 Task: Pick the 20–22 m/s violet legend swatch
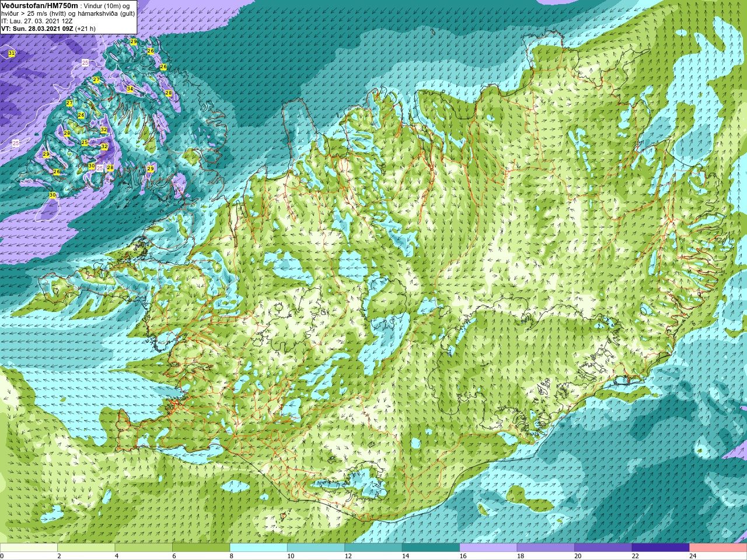(603, 548)
